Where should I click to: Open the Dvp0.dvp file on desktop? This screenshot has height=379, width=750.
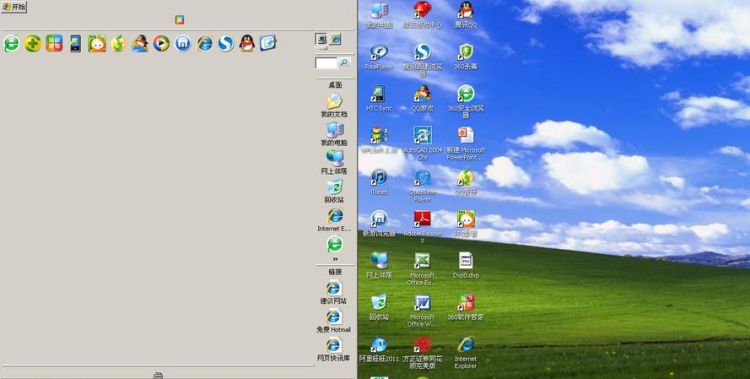466,265
